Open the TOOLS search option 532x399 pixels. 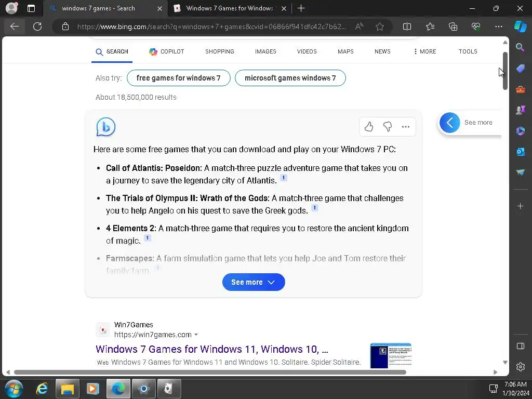click(468, 51)
